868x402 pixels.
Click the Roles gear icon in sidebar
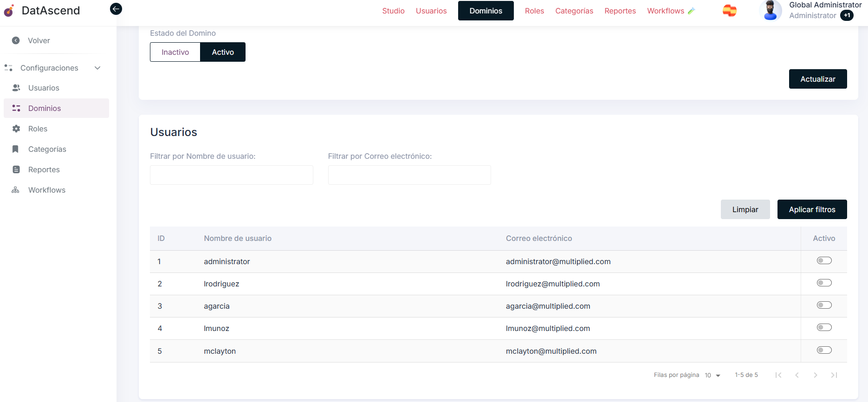click(16, 129)
